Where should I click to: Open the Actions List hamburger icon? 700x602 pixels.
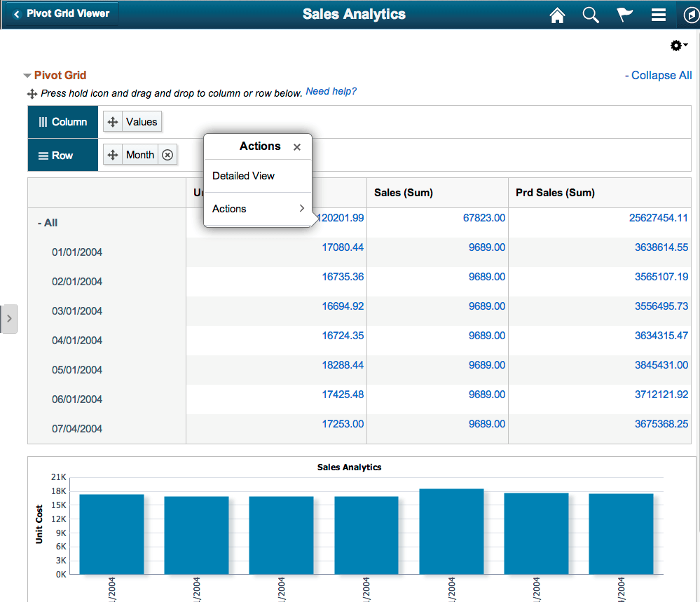657,15
